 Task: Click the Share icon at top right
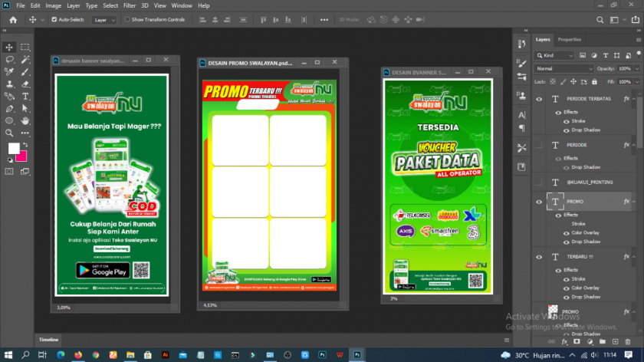(636, 20)
